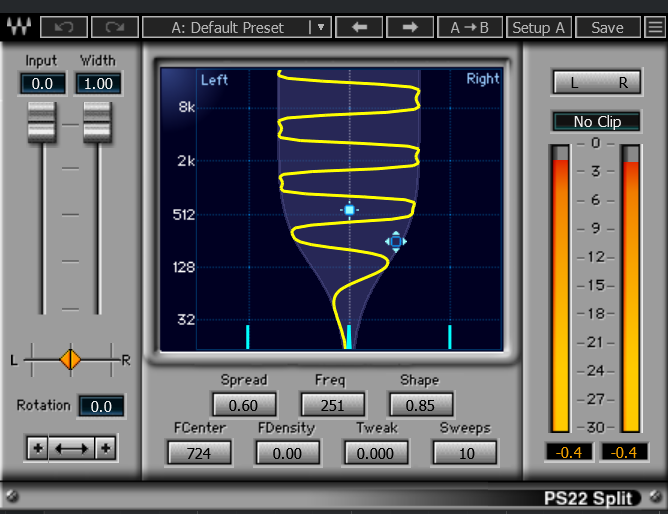668x514 pixels.
Task: Click the Sweeps value 10
Action: (x=465, y=453)
